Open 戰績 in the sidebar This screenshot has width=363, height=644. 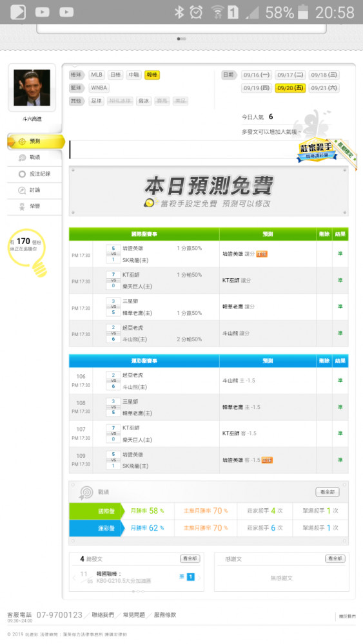(35, 157)
